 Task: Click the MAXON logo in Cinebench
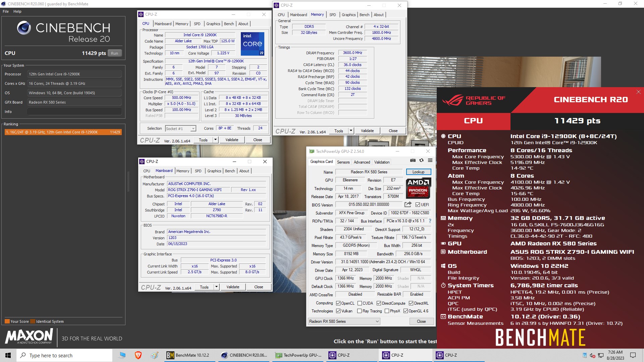[29, 336]
